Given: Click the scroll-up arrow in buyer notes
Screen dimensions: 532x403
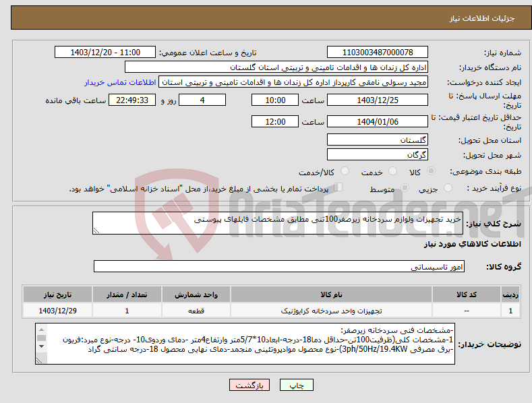Looking at the screenshot, I should 41,330.
